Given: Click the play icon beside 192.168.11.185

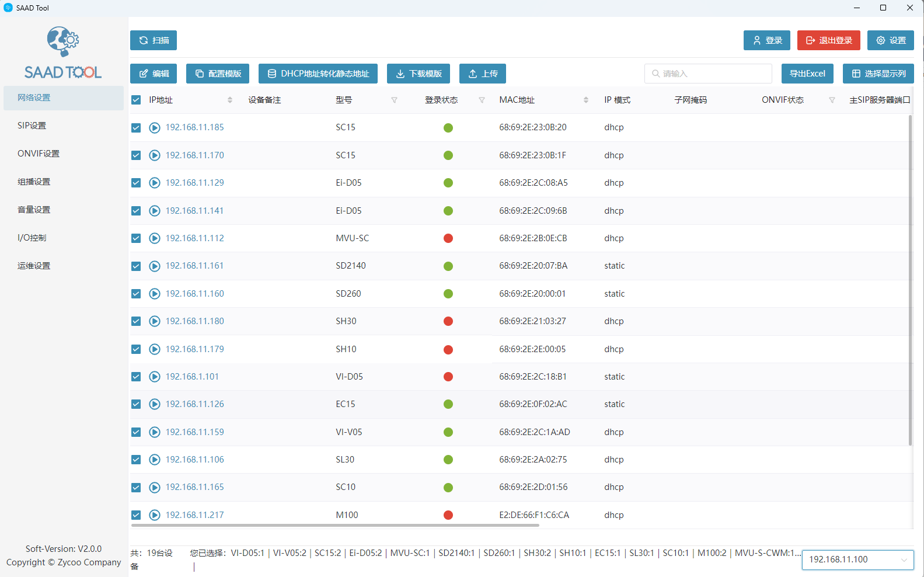Looking at the screenshot, I should [155, 128].
